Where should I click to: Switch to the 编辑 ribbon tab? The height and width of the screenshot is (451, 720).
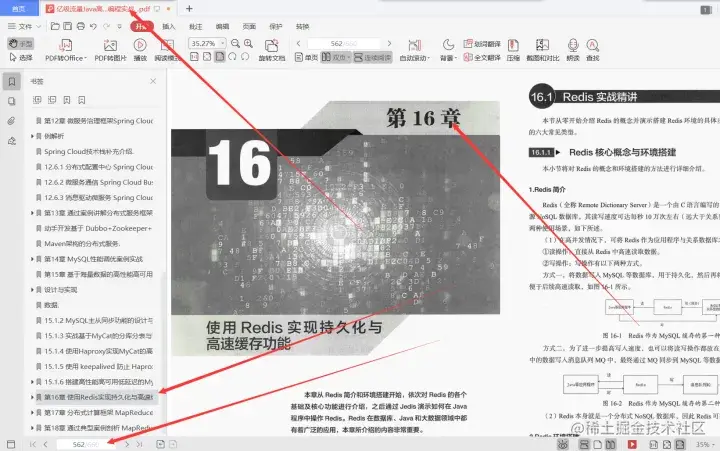click(x=222, y=27)
